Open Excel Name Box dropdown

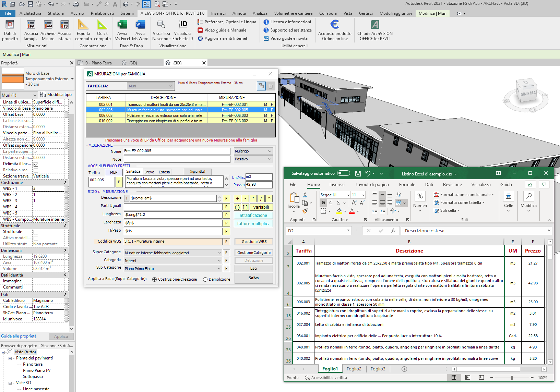coord(348,231)
